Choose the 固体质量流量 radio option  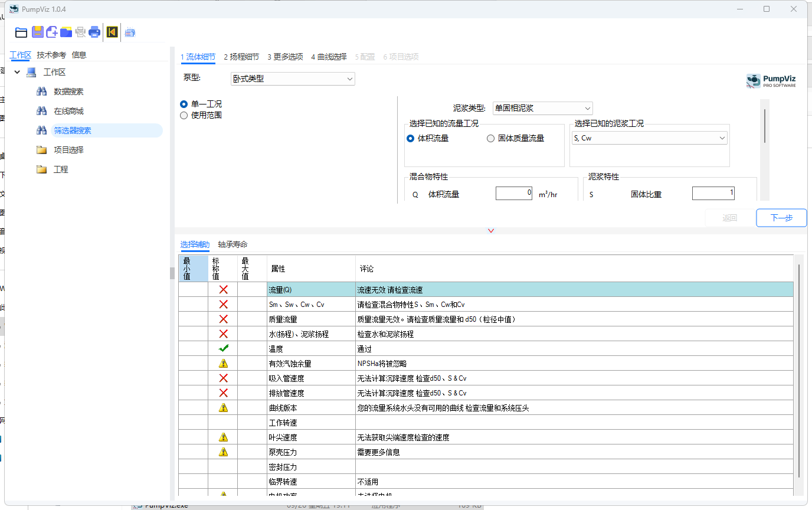490,138
